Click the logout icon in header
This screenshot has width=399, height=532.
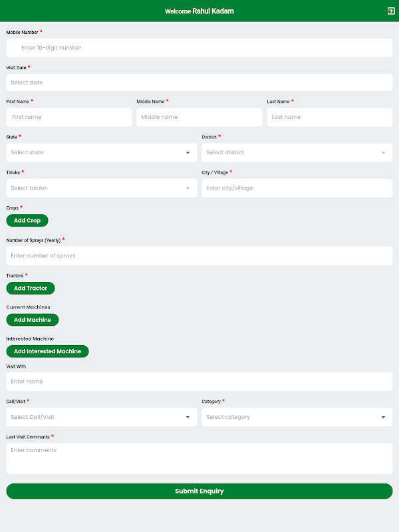[x=390, y=11]
